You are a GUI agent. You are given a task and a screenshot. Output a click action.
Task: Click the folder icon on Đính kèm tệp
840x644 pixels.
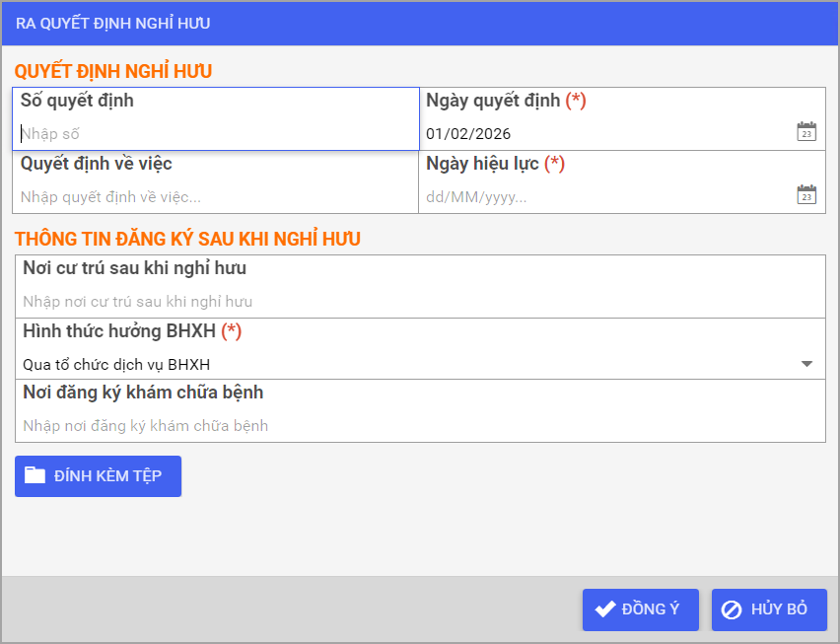click(35, 475)
